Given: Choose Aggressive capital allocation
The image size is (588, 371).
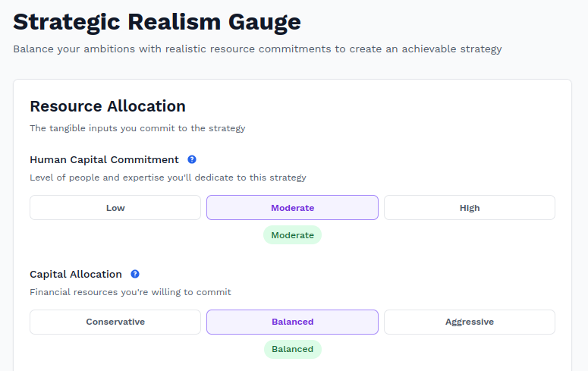Looking at the screenshot, I should [470, 322].
